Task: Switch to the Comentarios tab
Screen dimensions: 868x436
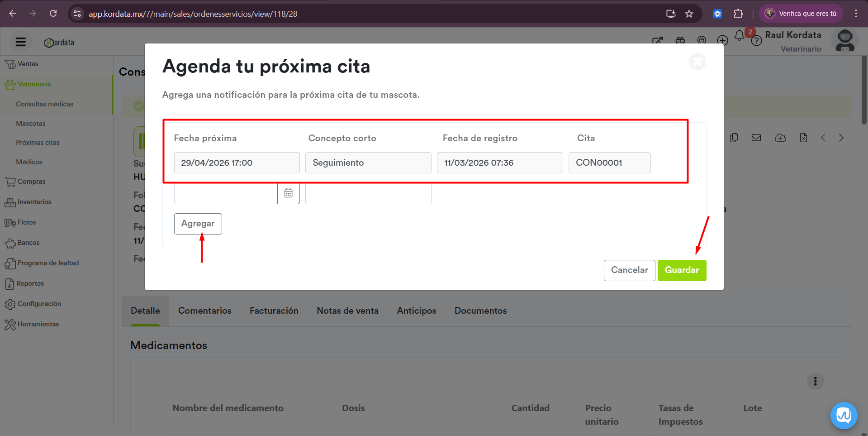Action: pyautogui.click(x=204, y=311)
